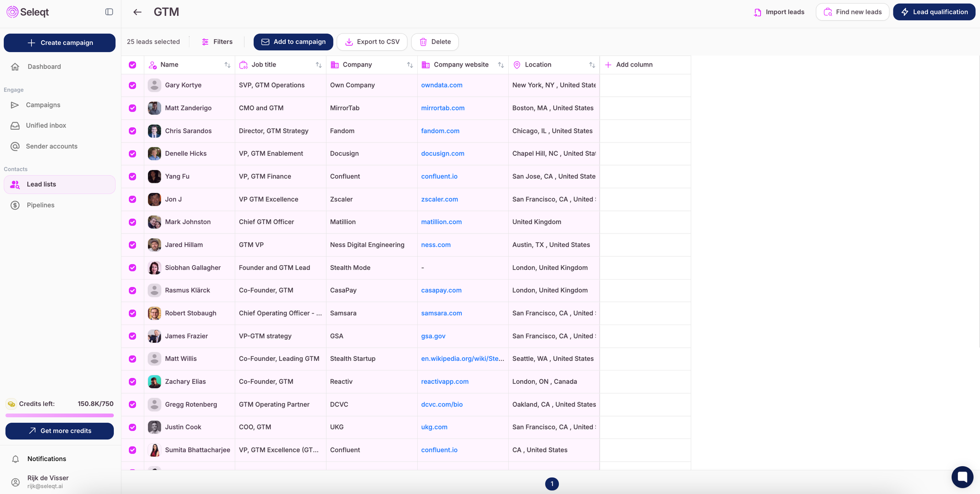
Task: Sort by Job title column arrows
Action: tap(319, 65)
